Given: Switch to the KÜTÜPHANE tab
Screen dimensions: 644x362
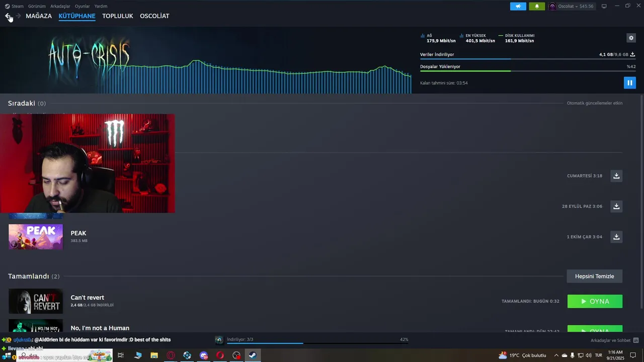Looking at the screenshot, I should 77,16.
